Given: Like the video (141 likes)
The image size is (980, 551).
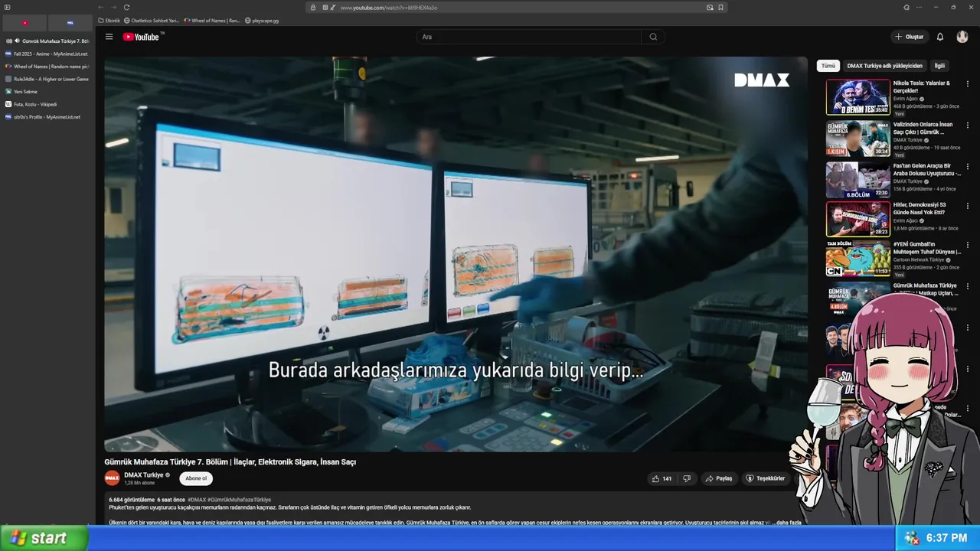Looking at the screenshot, I should pos(661,478).
